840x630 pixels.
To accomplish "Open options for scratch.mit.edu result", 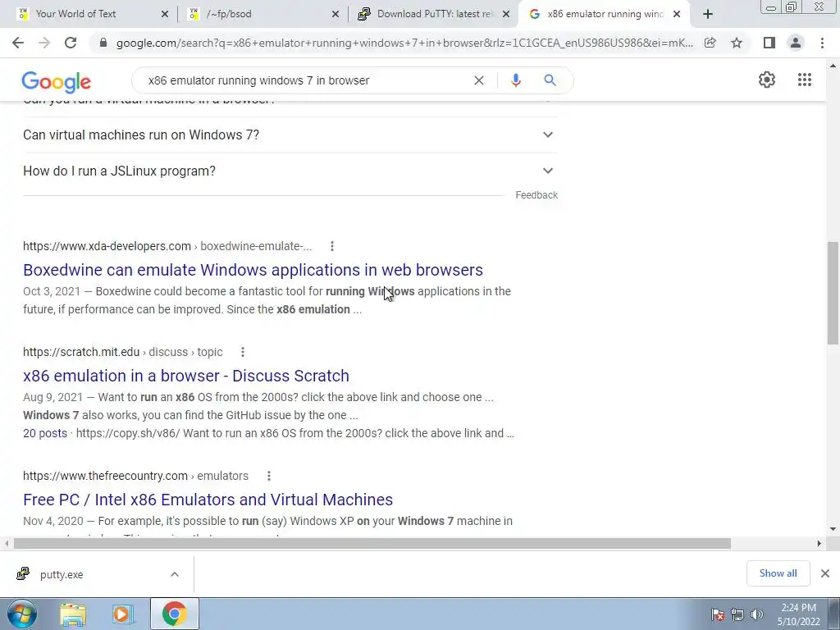I will coord(243,352).
